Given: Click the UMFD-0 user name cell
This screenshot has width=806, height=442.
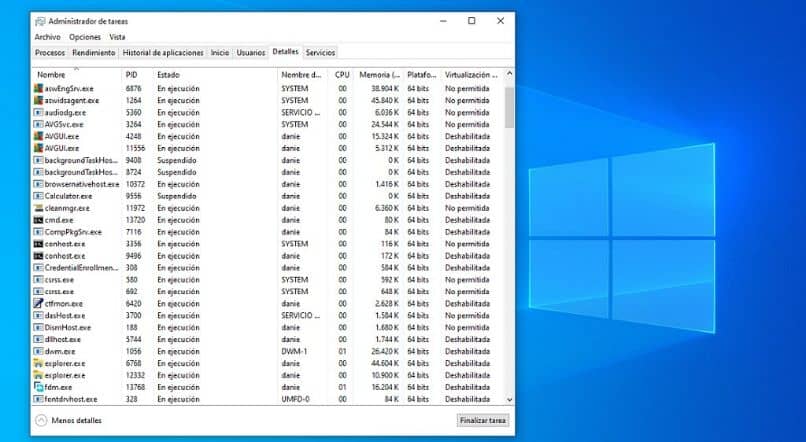Looking at the screenshot, I should click(x=296, y=399).
